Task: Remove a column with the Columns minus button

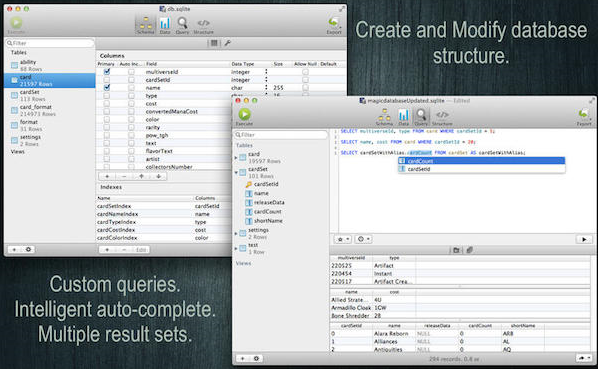Action: click(124, 176)
